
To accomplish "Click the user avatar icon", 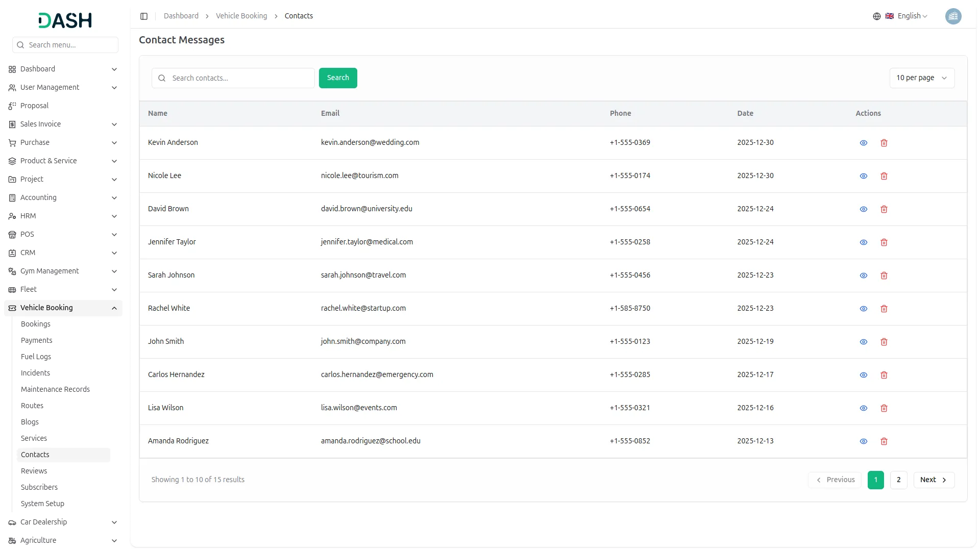I will tap(953, 16).
